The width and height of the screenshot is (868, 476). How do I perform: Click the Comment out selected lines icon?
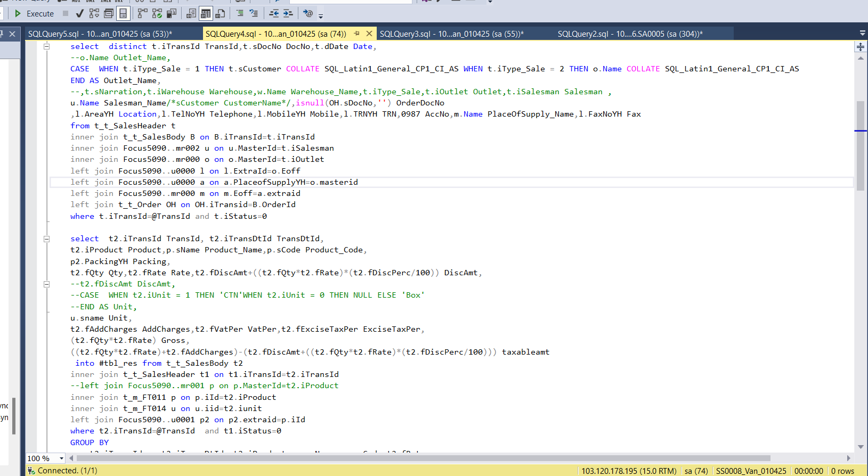click(240, 13)
